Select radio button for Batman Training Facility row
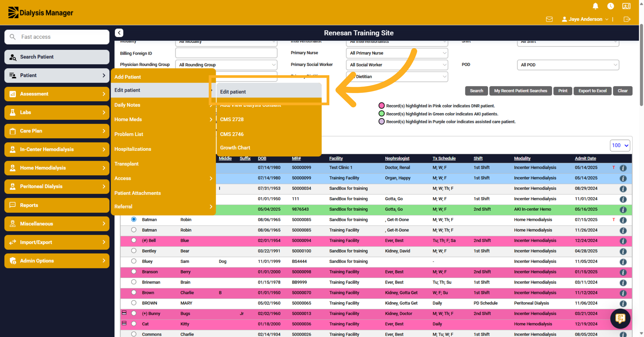644x337 pixels. click(x=134, y=230)
